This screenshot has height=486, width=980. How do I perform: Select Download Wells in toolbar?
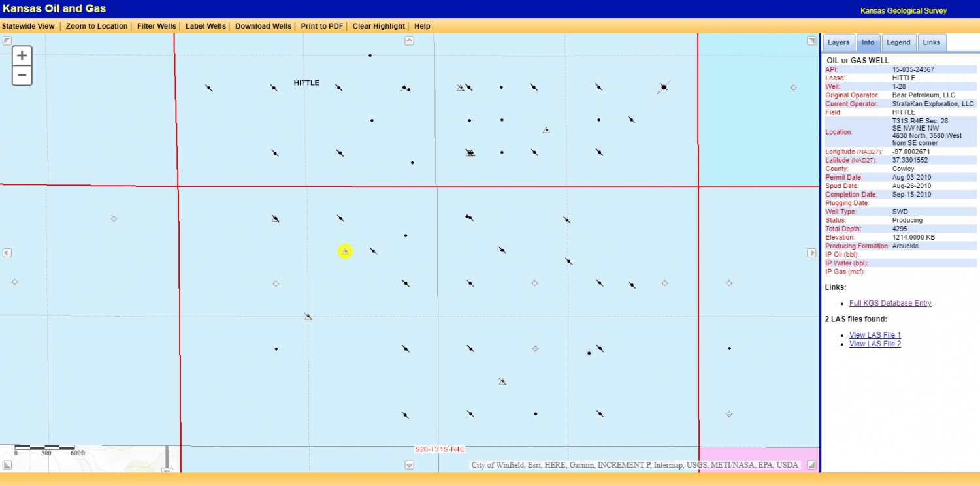click(x=263, y=26)
